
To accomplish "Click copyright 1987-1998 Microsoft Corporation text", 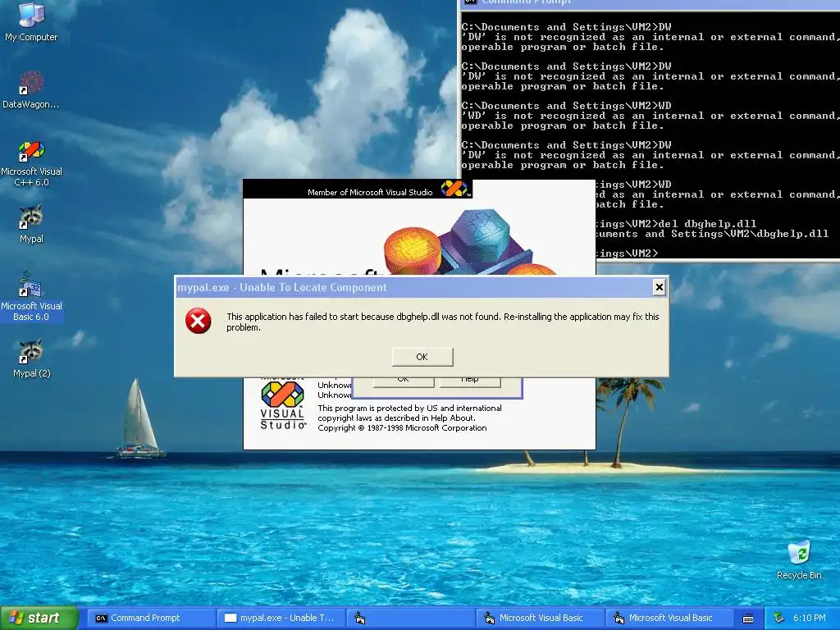I will pos(402,428).
